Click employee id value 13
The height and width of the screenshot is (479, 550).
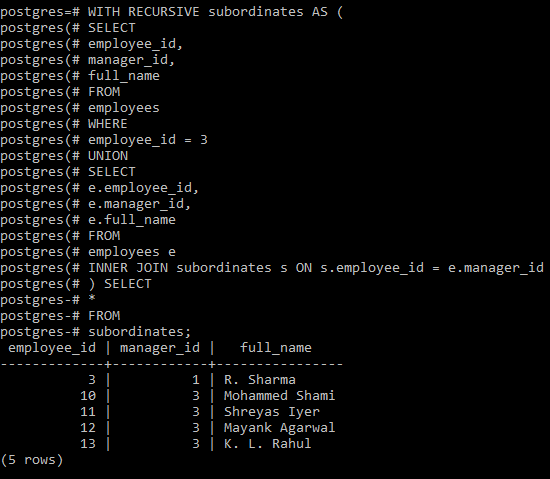click(88, 444)
